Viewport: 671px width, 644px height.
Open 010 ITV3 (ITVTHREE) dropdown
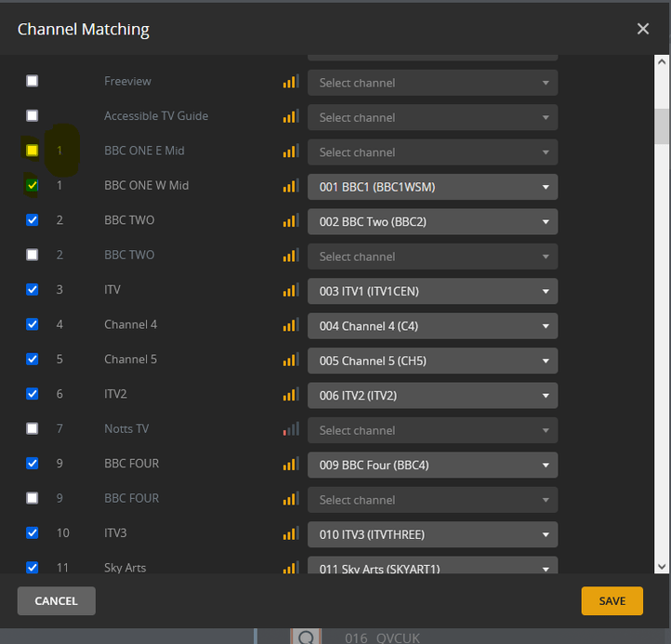[432, 534]
